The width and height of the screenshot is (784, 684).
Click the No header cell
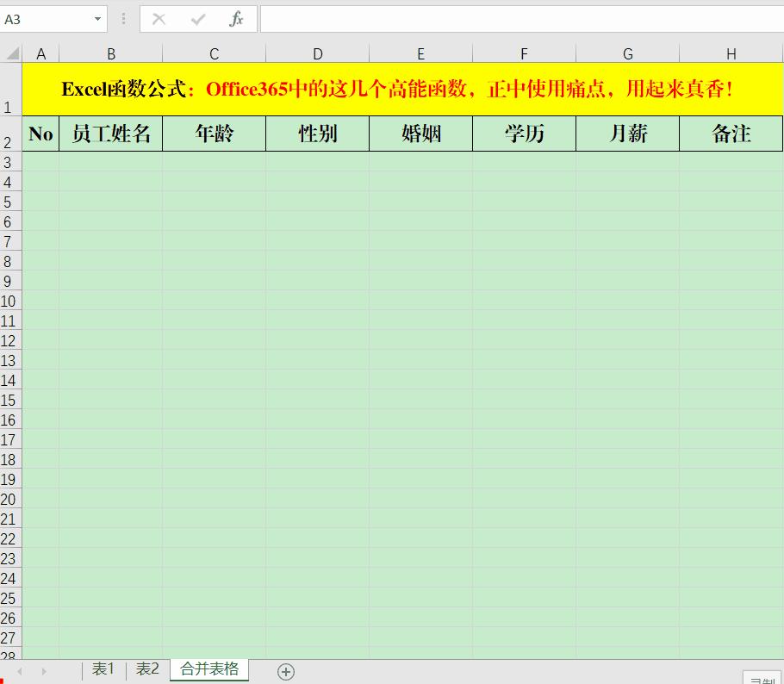coord(40,134)
